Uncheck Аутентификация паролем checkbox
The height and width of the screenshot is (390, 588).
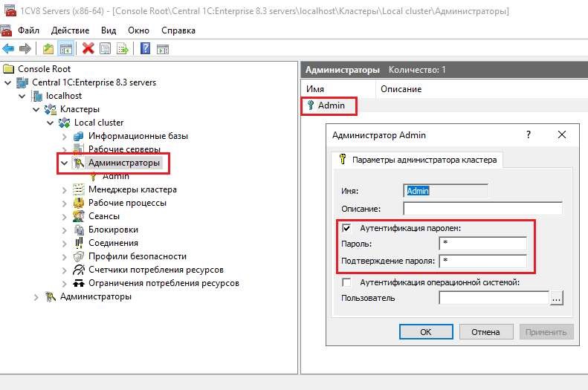(346, 228)
